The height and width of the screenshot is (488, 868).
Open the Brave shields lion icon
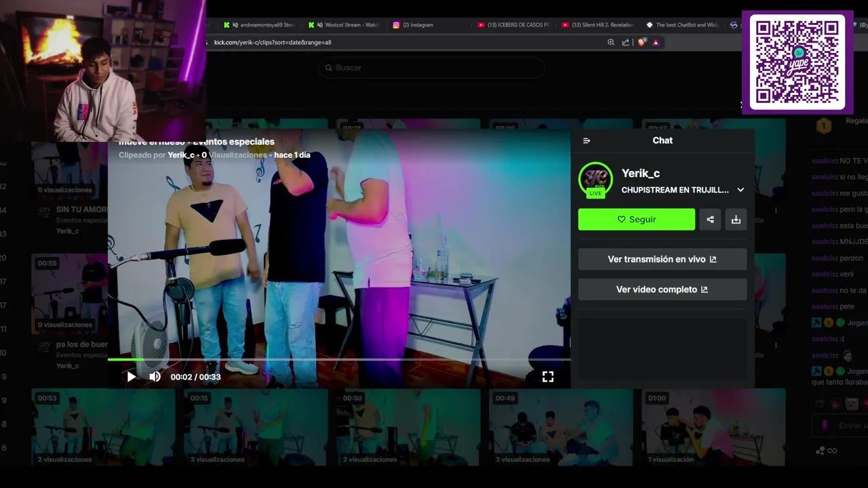tap(642, 42)
